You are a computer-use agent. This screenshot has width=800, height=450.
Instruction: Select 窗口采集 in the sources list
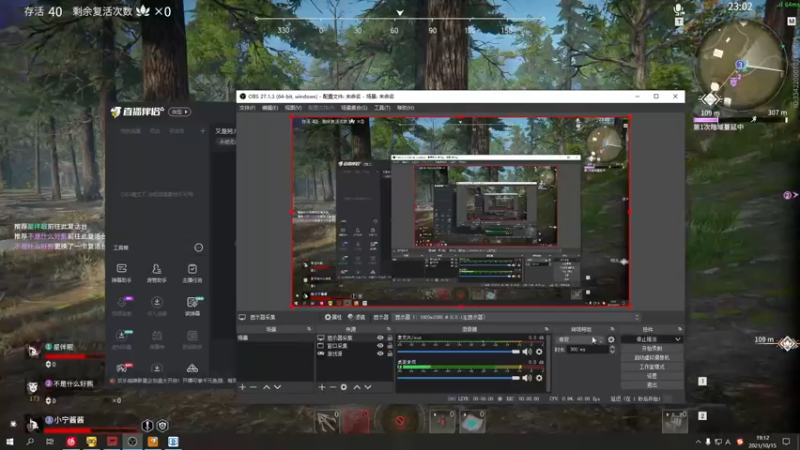tap(337, 345)
